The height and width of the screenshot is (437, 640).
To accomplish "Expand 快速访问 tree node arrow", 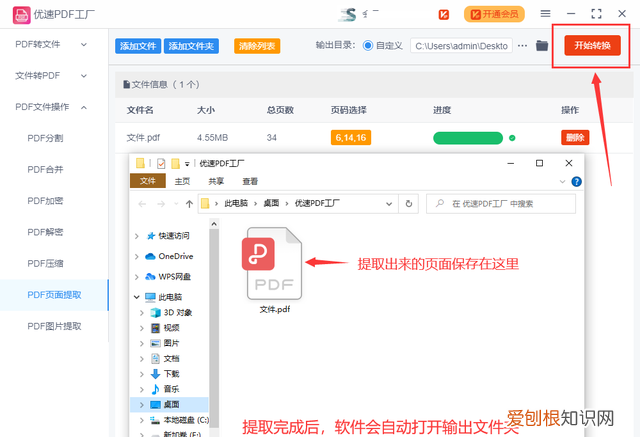I will pyautogui.click(x=137, y=236).
